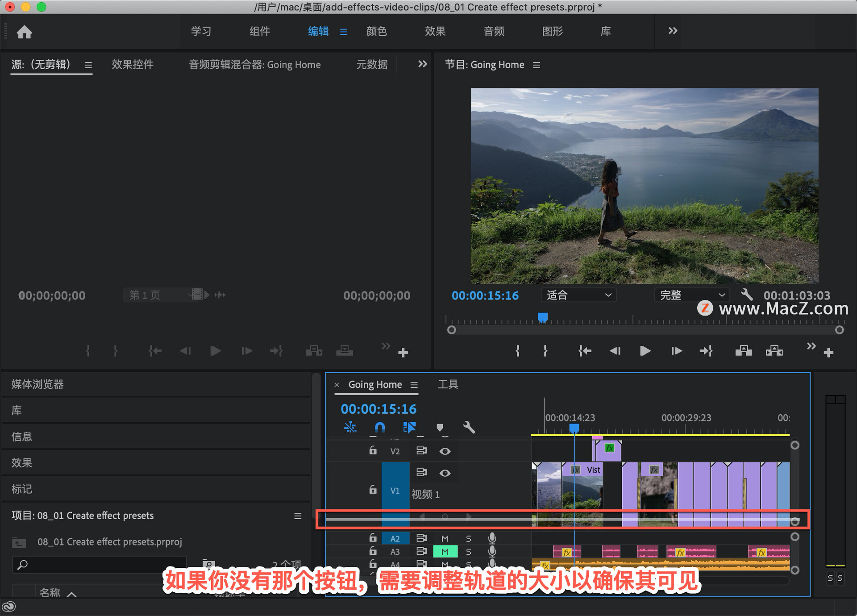857x616 pixels.
Task: Toggle the insert sequences as nests icon
Action: 350,428
